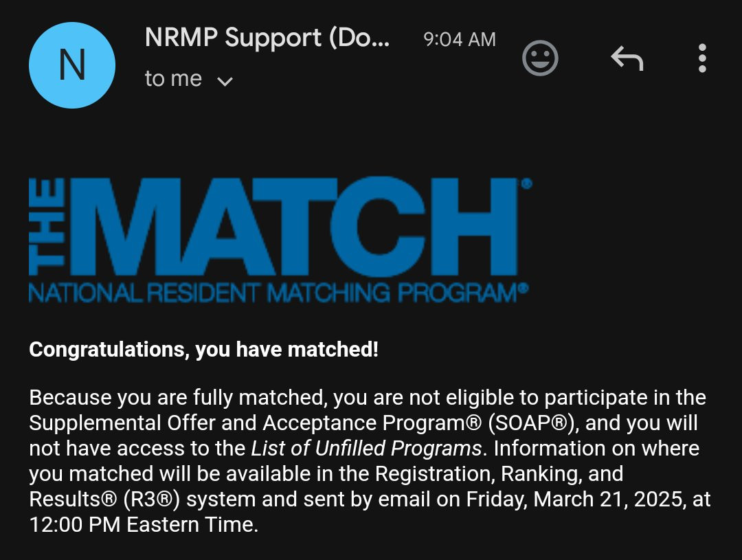Add an emoji reaction to the email
The height and width of the screenshot is (560, 742).
540,58
